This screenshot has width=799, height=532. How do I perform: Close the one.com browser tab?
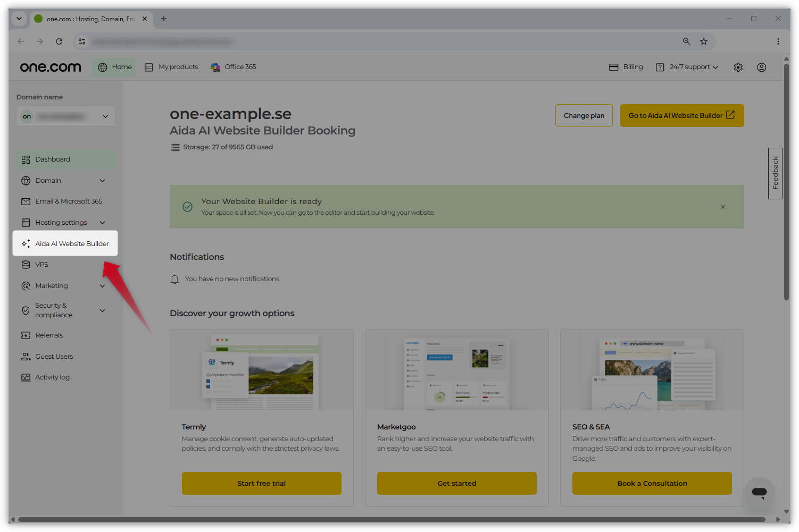(145, 19)
